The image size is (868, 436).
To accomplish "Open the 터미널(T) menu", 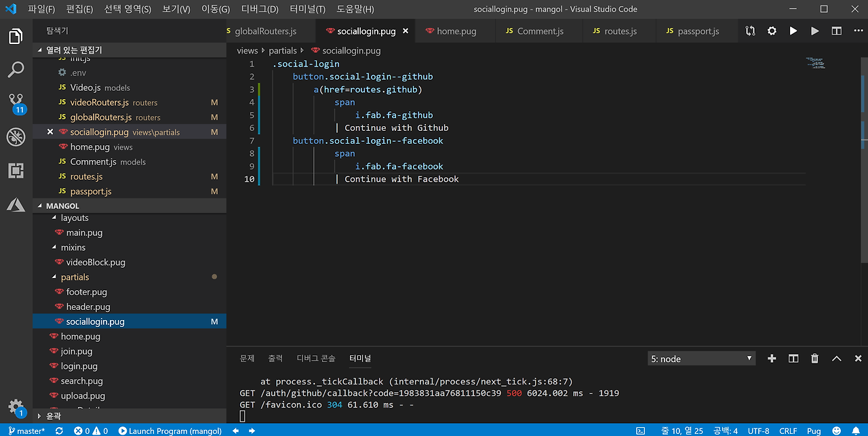I will click(x=307, y=9).
